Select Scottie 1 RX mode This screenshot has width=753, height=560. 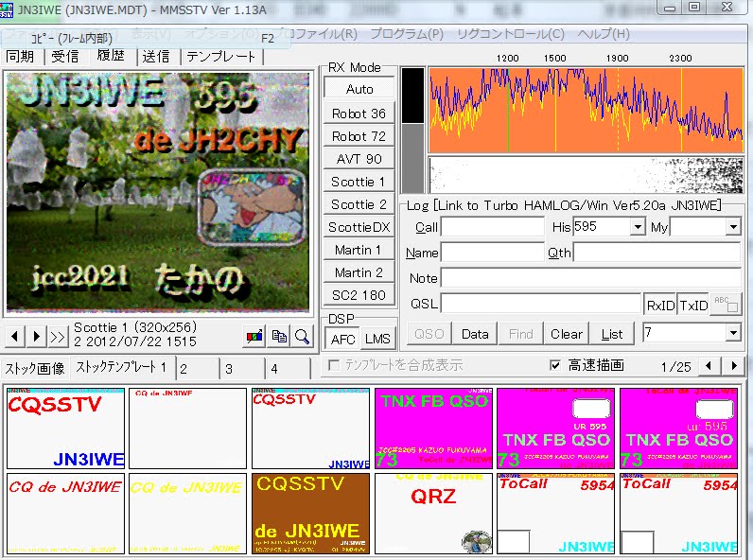(359, 182)
